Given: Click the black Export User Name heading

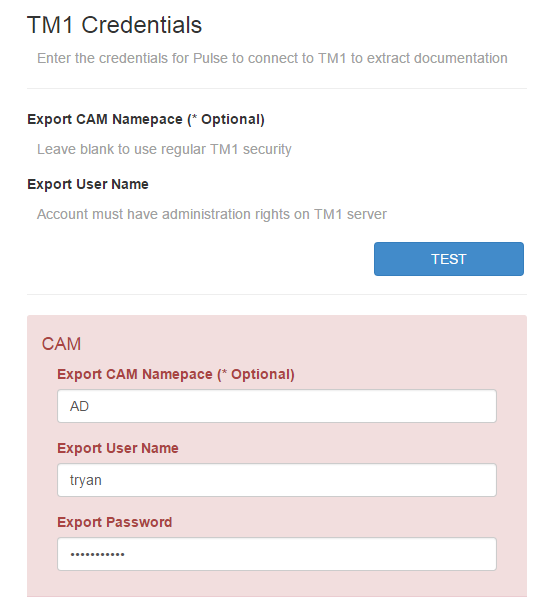Looking at the screenshot, I should tap(88, 184).
